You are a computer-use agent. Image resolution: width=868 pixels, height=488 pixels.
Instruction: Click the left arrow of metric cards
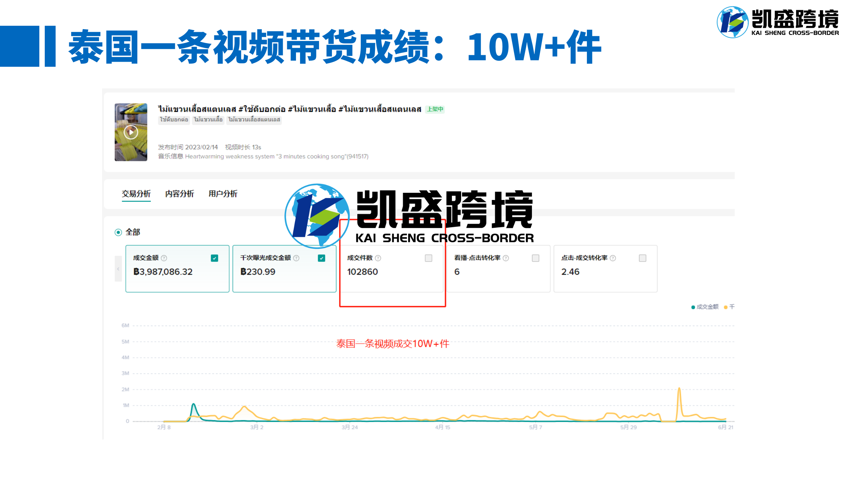118,269
